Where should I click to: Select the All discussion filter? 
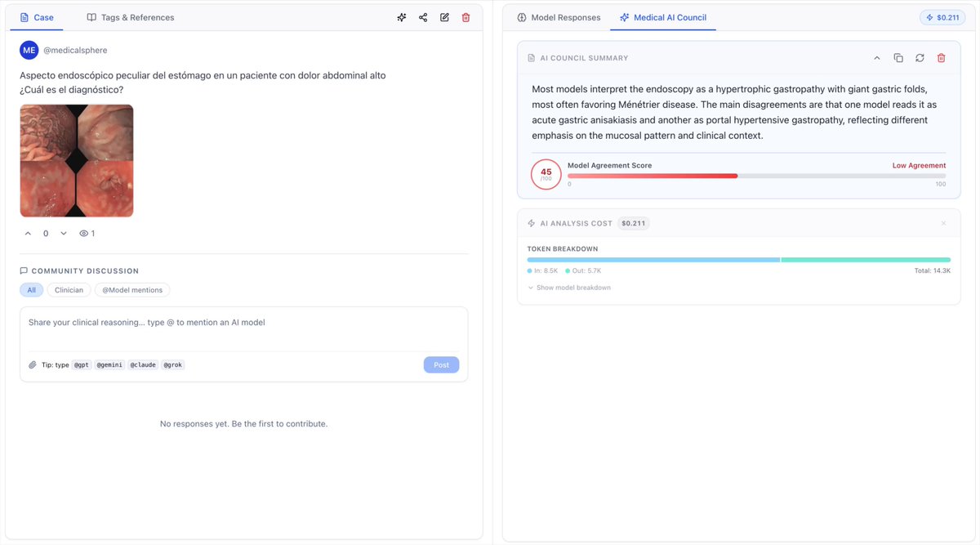31,290
